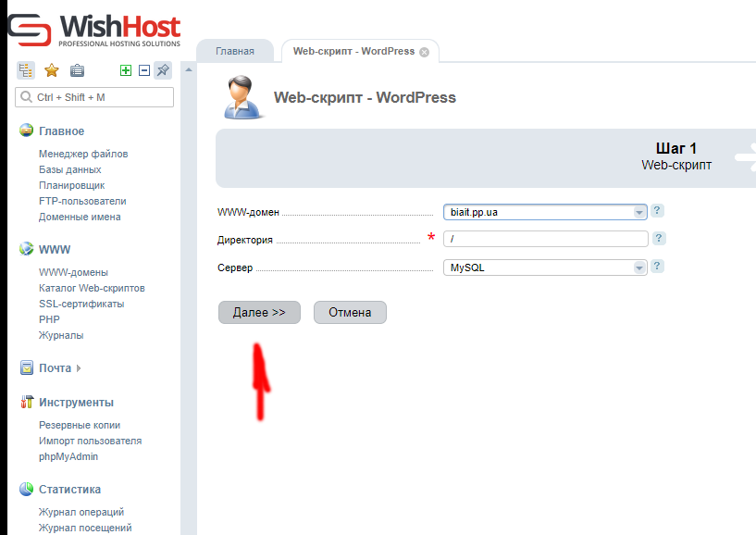The height and width of the screenshot is (535, 756).
Task: Open Каталог Web-скриптов
Action: pyautogui.click(x=92, y=288)
